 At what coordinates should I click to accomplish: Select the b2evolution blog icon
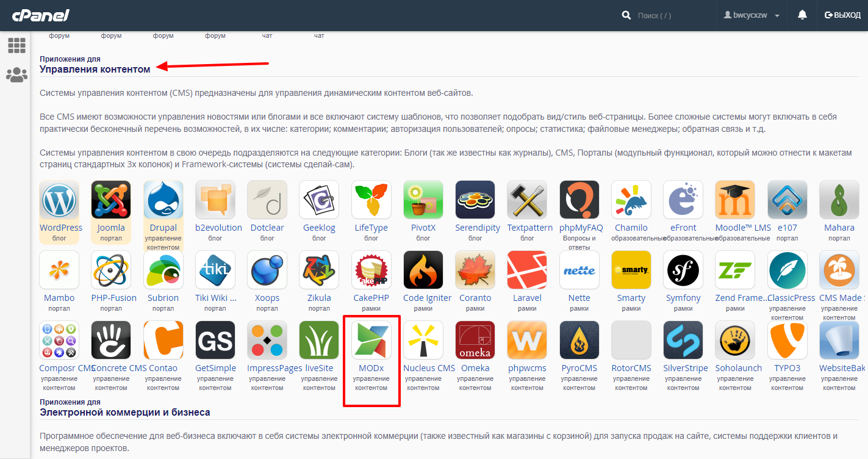[x=215, y=200]
